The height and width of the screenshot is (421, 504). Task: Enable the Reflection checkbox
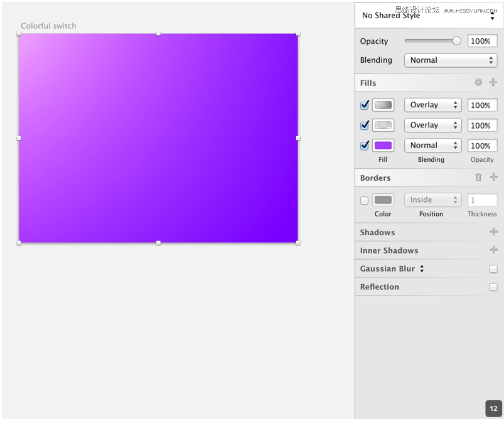tap(493, 287)
